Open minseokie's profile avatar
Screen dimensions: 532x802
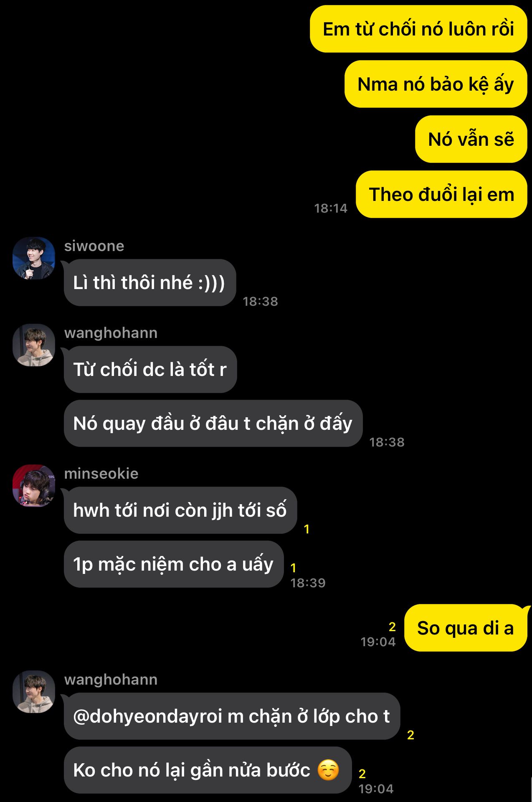pos(34,485)
